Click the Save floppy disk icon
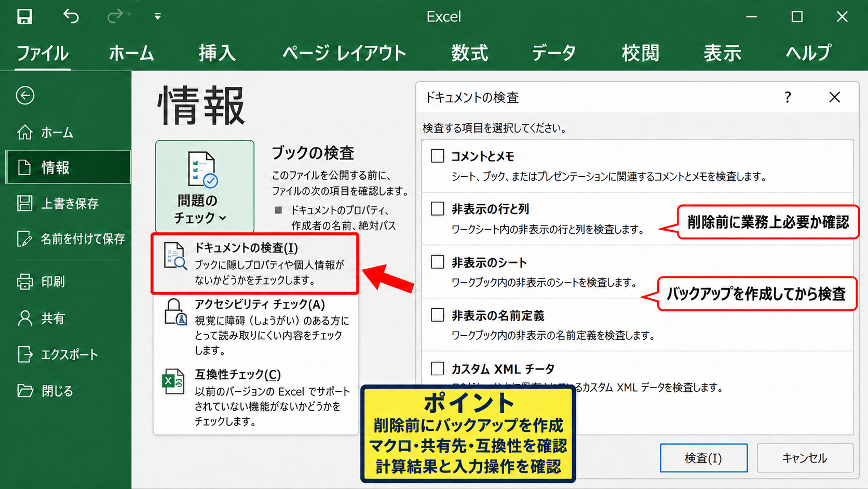The width and height of the screenshot is (868, 489). pyautogui.click(x=24, y=17)
